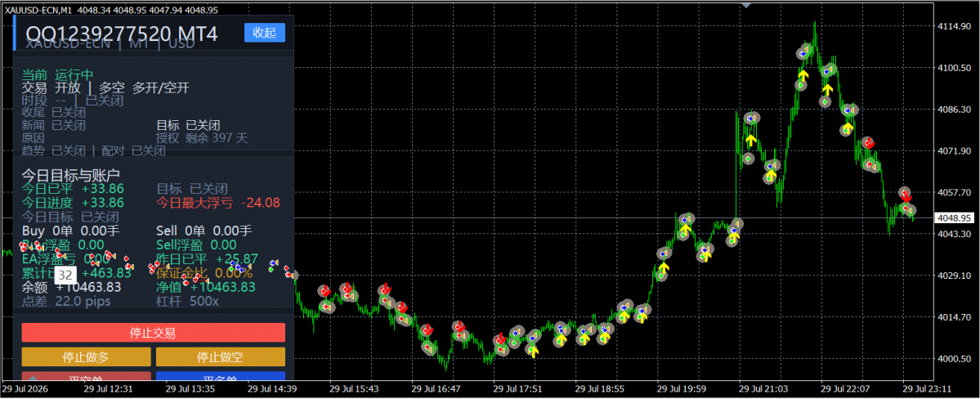
Task: Click the 4100.50 price axis label
Action: 953,68
